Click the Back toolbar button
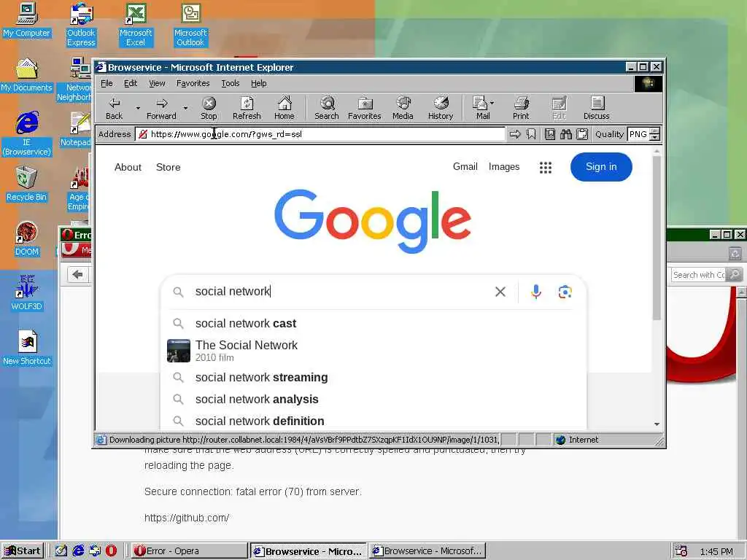The image size is (747, 560). [x=114, y=108]
